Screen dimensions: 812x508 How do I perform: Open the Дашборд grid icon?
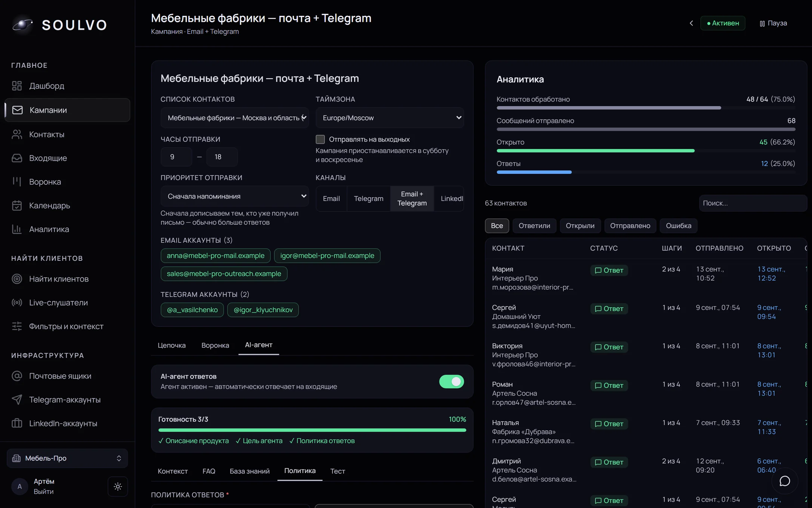(x=17, y=86)
